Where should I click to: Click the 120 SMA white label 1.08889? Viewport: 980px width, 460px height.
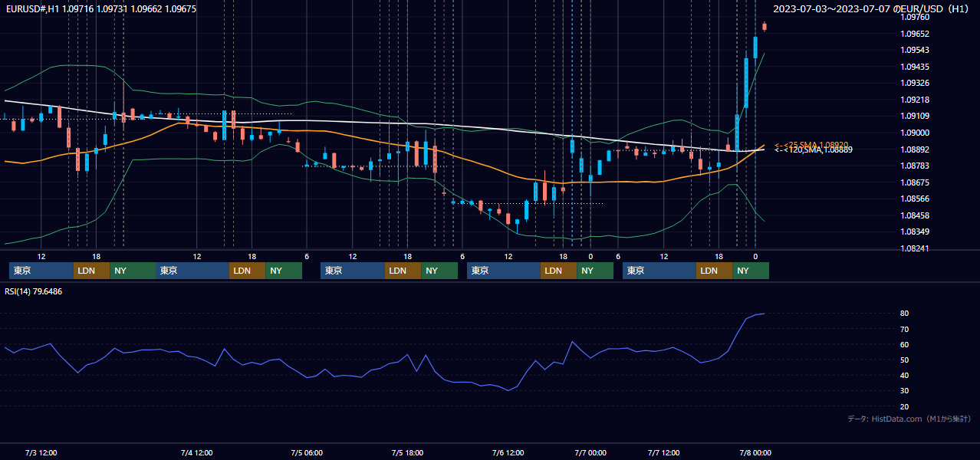(x=814, y=150)
